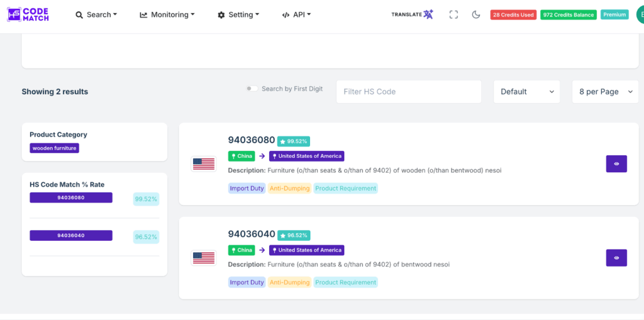Click the 94036080 match rate bar
The height and width of the screenshot is (320, 644).
[x=71, y=197]
